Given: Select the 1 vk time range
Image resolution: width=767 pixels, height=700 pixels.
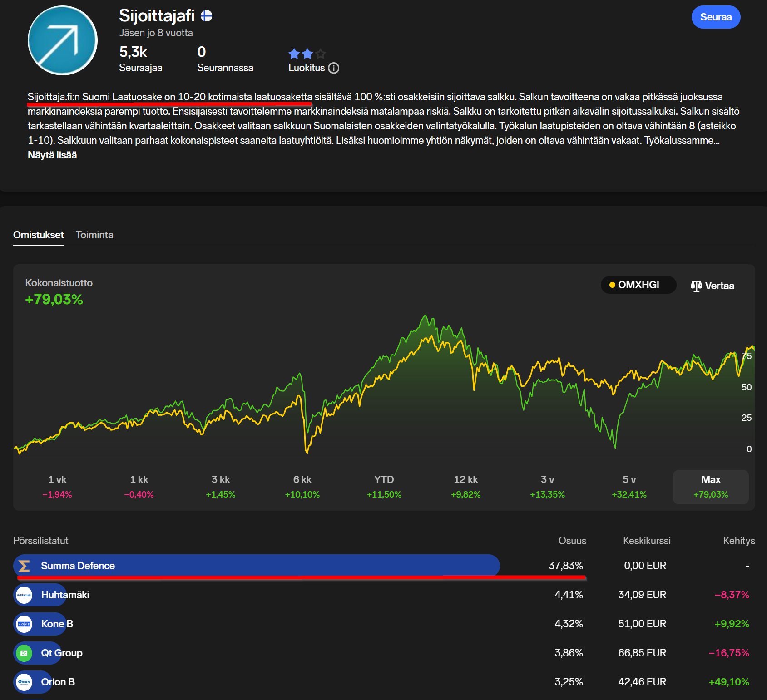Looking at the screenshot, I should point(57,487).
